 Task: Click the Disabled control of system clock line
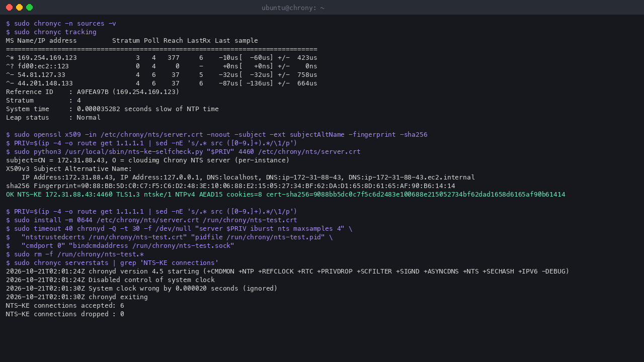click(x=110, y=280)
